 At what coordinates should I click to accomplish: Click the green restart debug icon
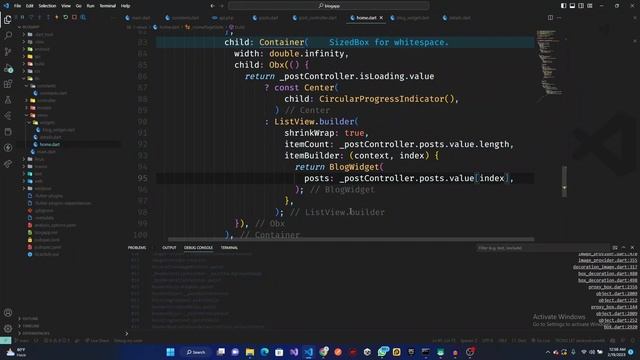[65, 17]
